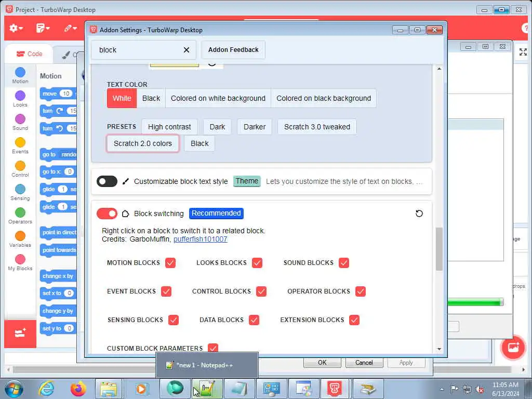Viewport: 532px width, 399px height.
Task: Open pufferfish101007 credits link
Action: point(200,239)
